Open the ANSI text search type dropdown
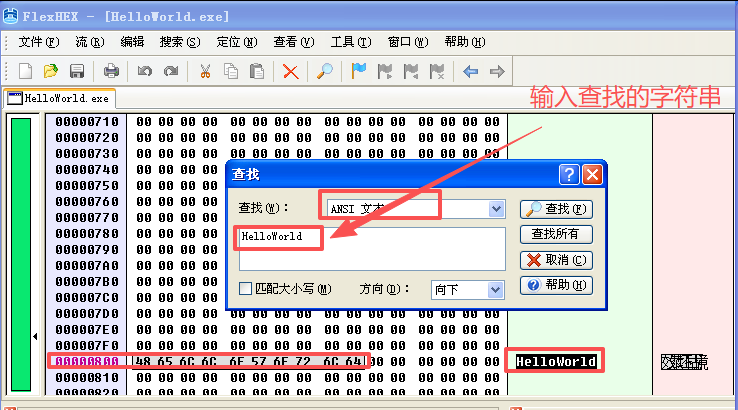The height and width of the screenshot is (410, 738). [x=496, y=209]
